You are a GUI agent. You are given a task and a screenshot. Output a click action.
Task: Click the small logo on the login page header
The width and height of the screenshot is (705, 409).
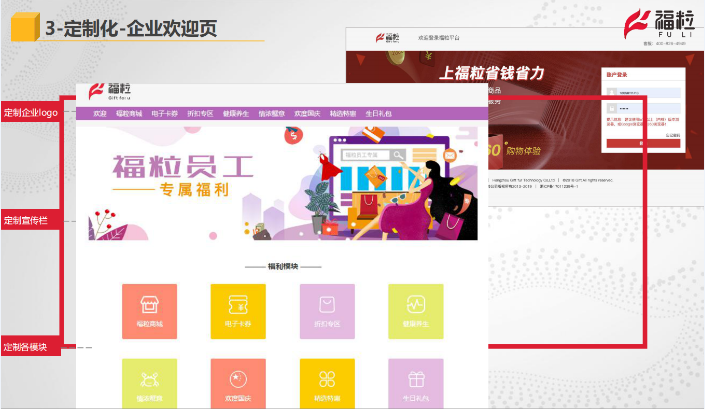click(388, 38)
